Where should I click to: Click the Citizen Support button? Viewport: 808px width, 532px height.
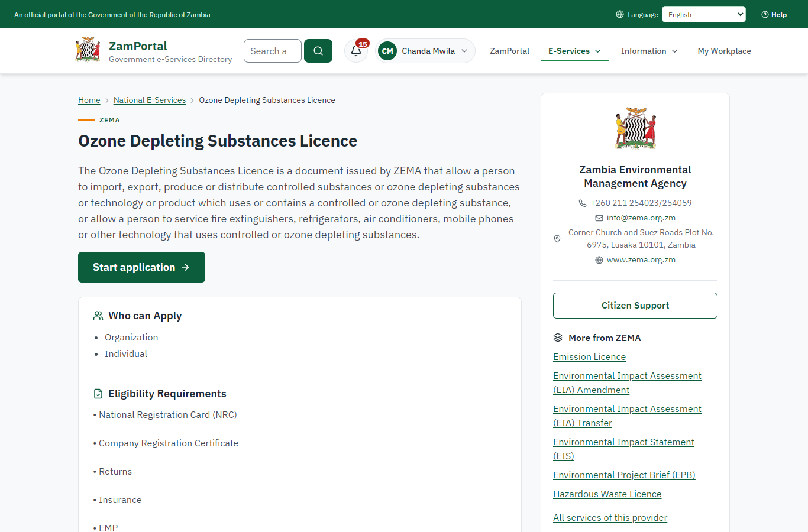point(635,306)
